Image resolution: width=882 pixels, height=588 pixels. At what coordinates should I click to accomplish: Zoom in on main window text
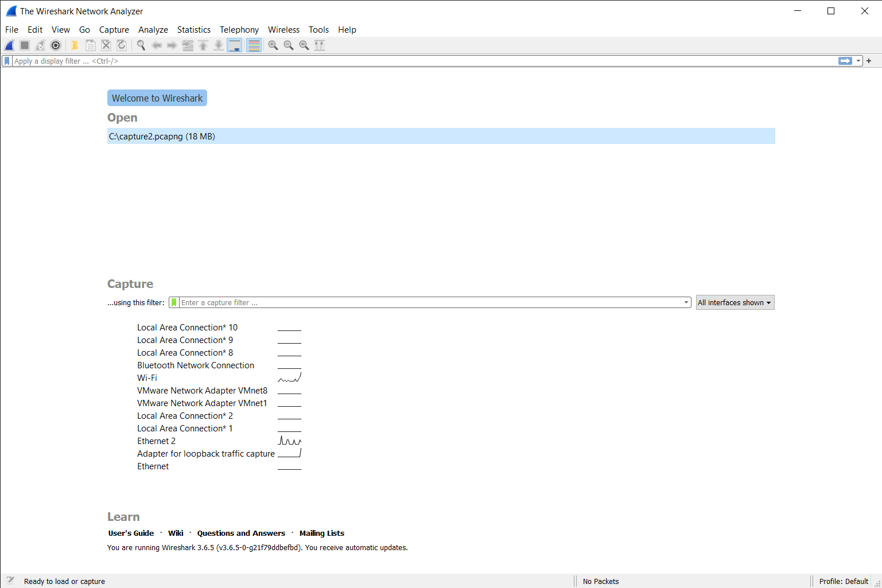click(x=273, y=45)
